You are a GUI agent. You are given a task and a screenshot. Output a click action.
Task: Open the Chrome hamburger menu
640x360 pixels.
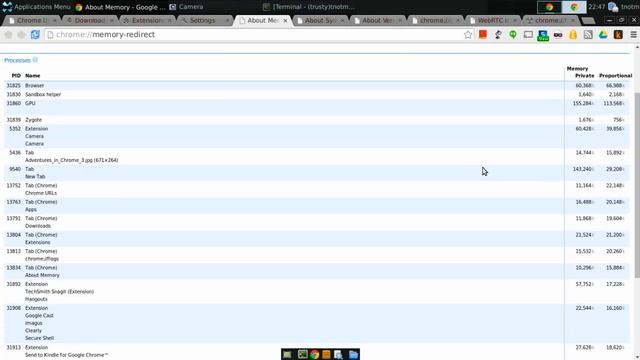[633, 35]
